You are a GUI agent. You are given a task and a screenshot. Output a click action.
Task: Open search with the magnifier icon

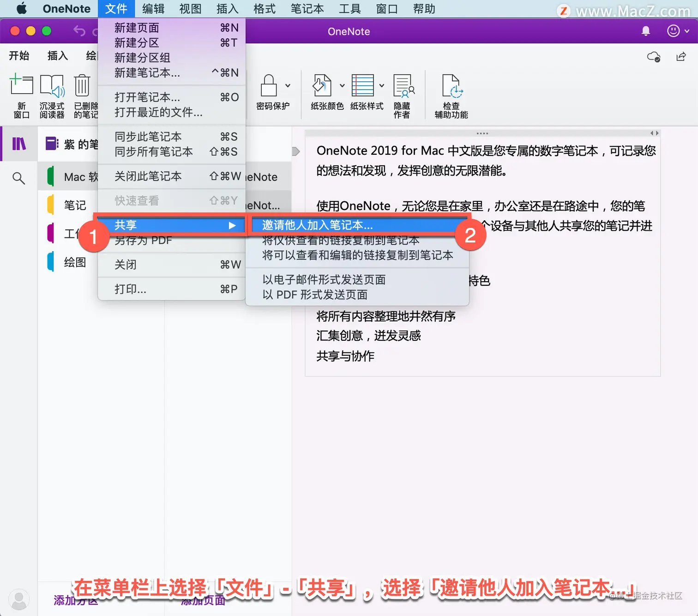click(x=18, y=178)
